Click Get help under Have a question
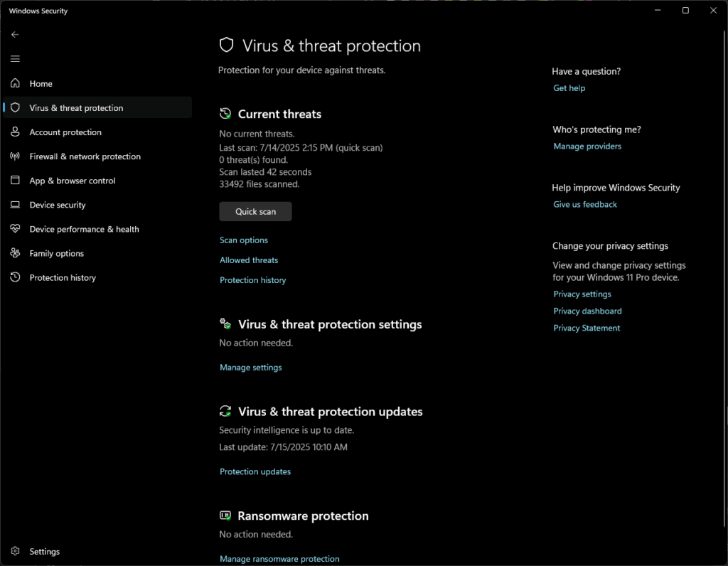The width and height of the screenshot is (728, 566). click(x=569, y=87)
